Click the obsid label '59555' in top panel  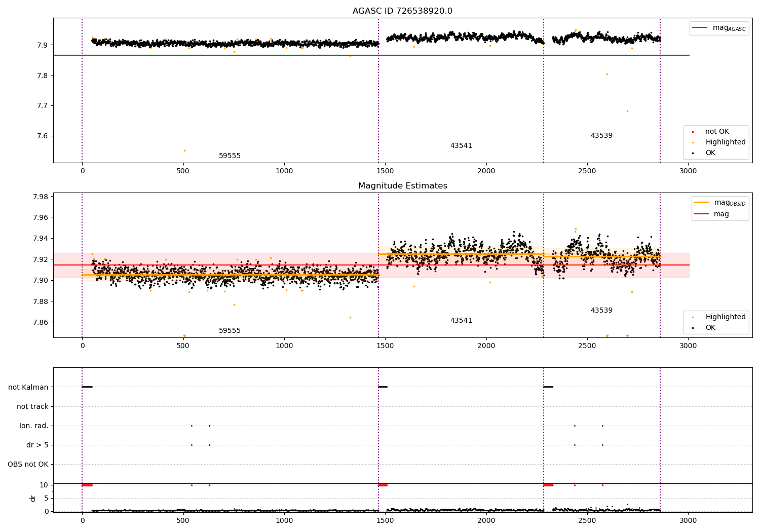(230, 156)
